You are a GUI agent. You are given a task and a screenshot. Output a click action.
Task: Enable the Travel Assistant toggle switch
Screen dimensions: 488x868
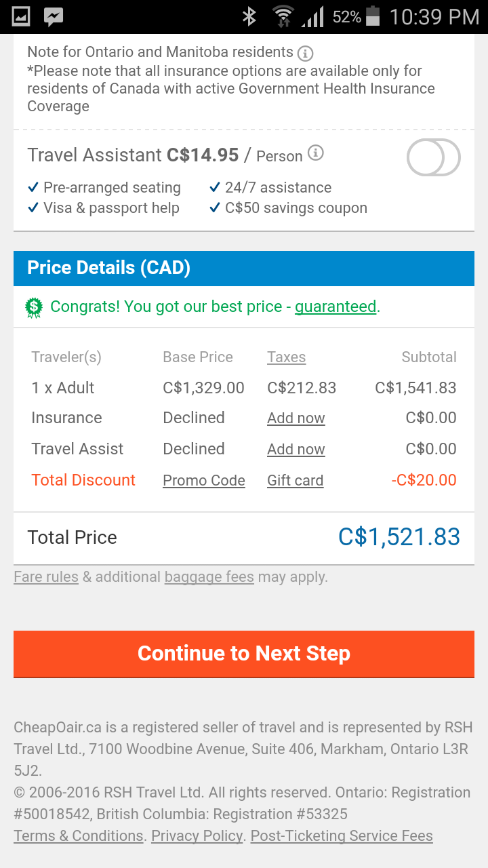[433, 157]
